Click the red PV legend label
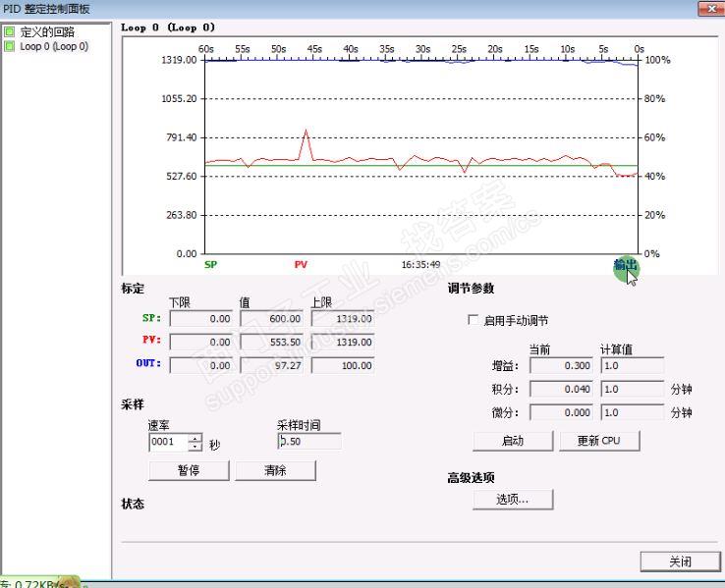 [301, 265]
